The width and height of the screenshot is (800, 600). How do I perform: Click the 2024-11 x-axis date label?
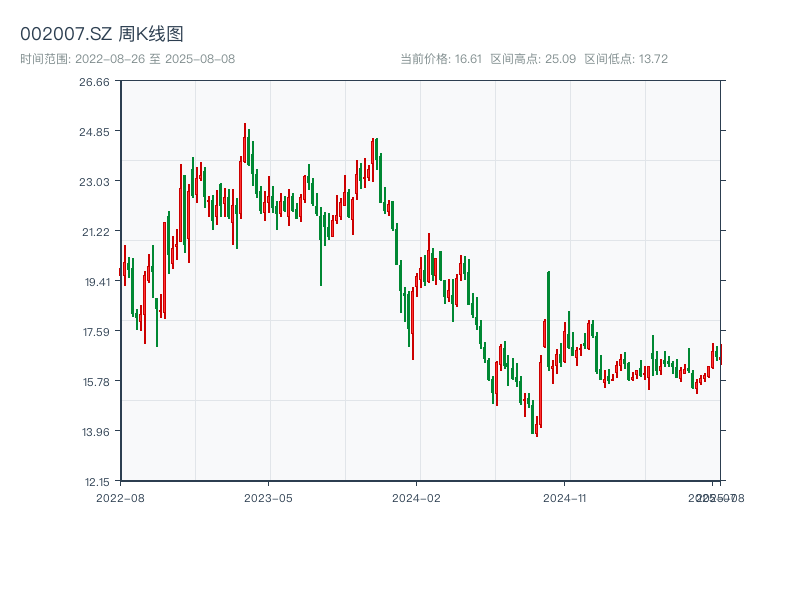[x=565, y=497]
